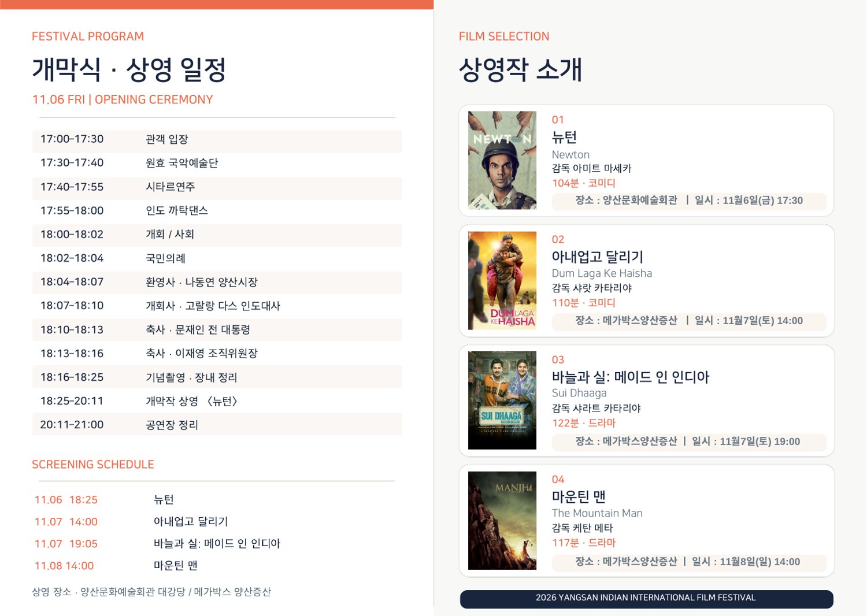Click the schedule entry 시타르연주
Screen dimensions: 867x616
[x=171, y=187]
